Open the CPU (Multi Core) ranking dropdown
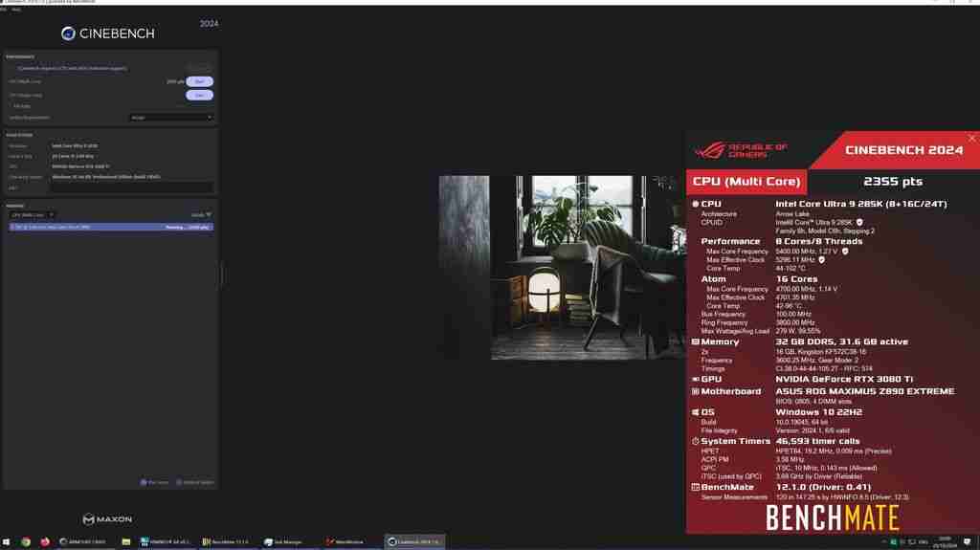 coord(32,215)
